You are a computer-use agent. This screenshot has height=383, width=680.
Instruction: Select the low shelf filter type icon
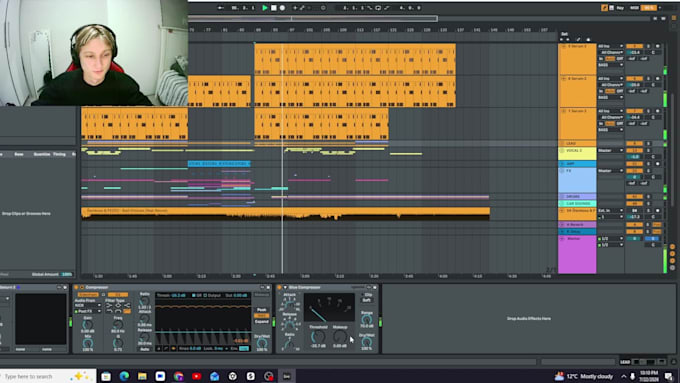tap(109, 305)
